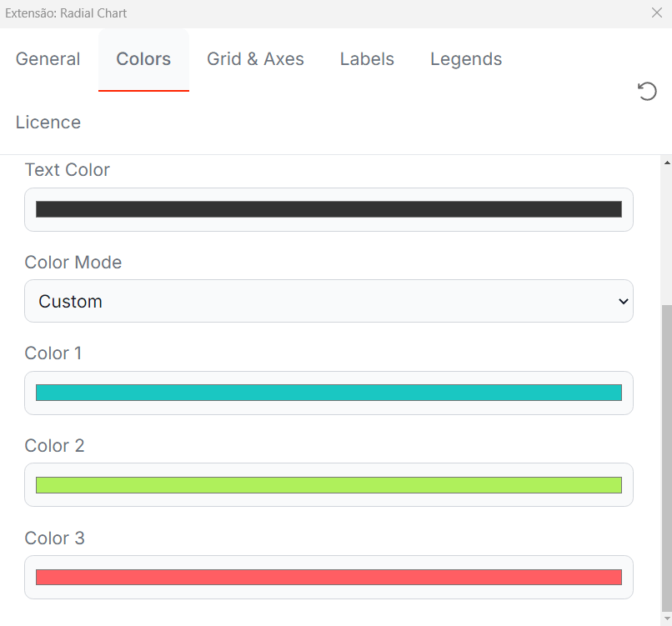
Task: Close the Radial Chart extension dialog
Action: [x=656, y=13]
